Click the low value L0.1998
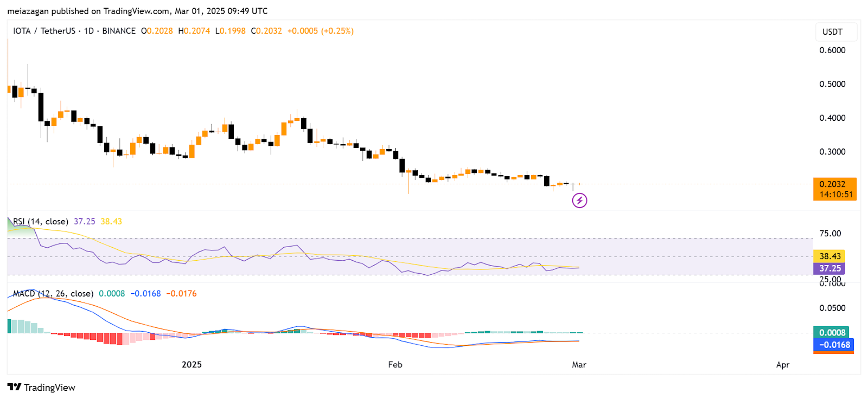 pyautogui.click(x=231, y=31)
